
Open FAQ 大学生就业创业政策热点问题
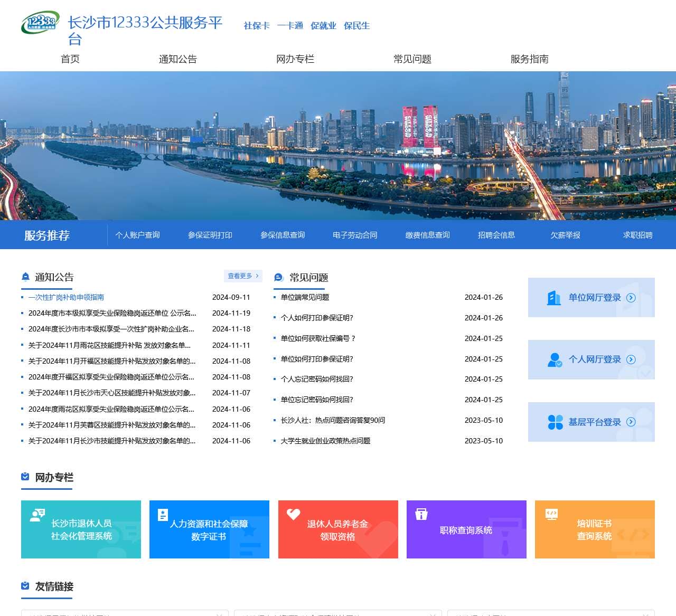click(x=325, y=441)
